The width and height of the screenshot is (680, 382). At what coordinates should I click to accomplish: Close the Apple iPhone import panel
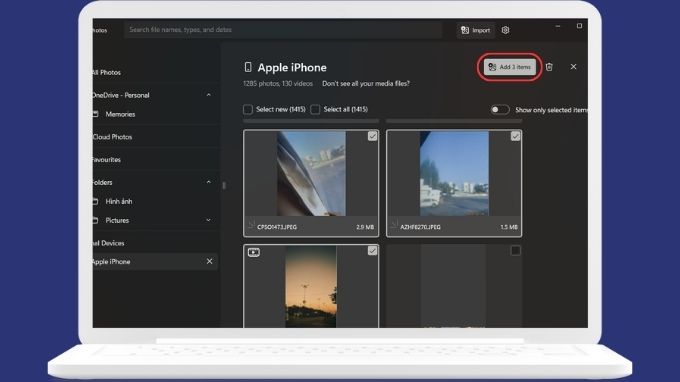coord(573,67)
